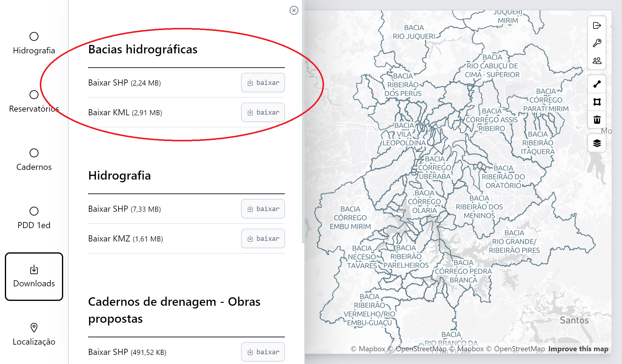Open the Hidrografia sidebar section
This screenshot has width=622, height=364.
tap(34, 43)
